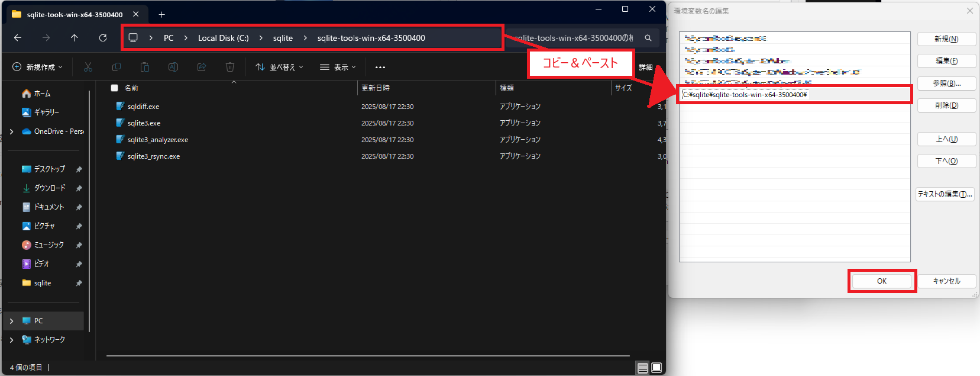
Task: Select ギャラリー in navigation pane
Action: 46,112
